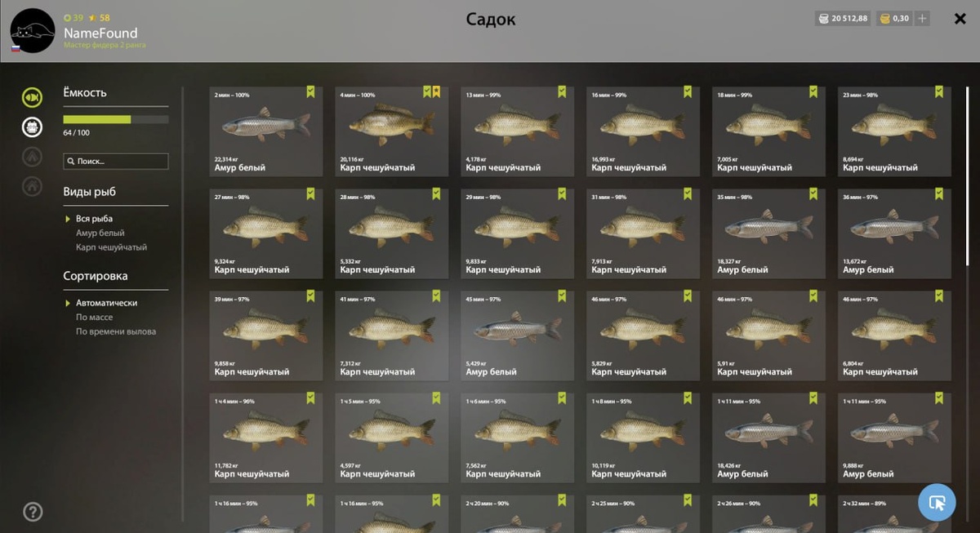Screen dimensions: 980x533
Task: Click the campfire sidebar icon
Action: click(x=32, y=157)
